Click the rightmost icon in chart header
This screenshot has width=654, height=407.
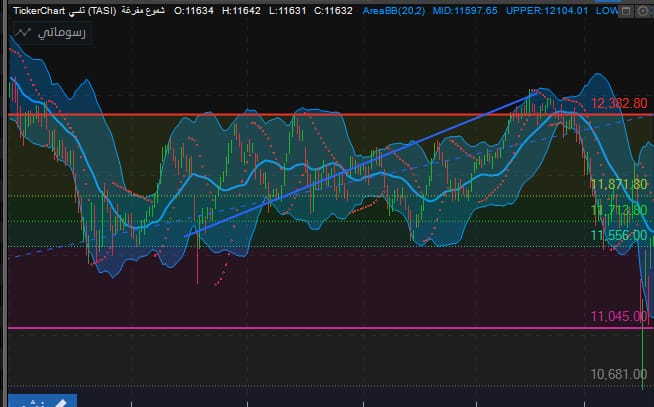point(645,10)
